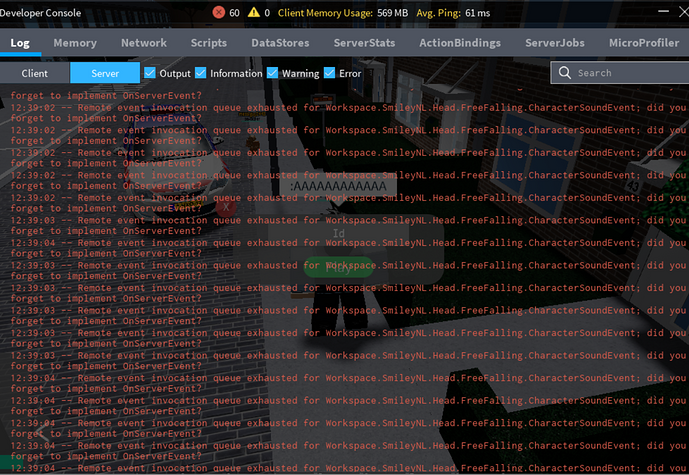Minimize the Developer Console
The height and width of the screenshot is (475, 689).
pos(664,11)
